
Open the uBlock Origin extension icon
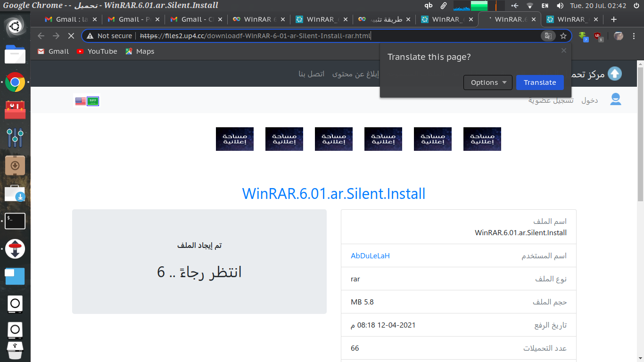(598, 36)
